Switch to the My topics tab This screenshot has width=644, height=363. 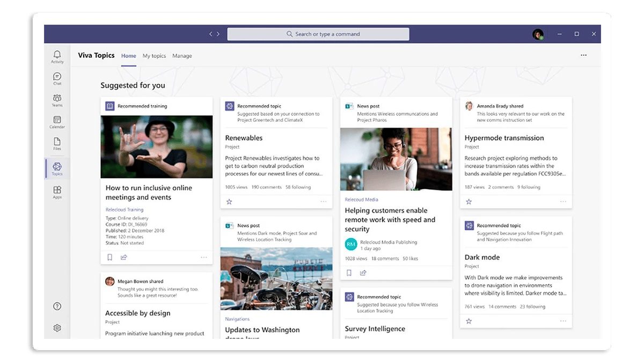point(154,56)
